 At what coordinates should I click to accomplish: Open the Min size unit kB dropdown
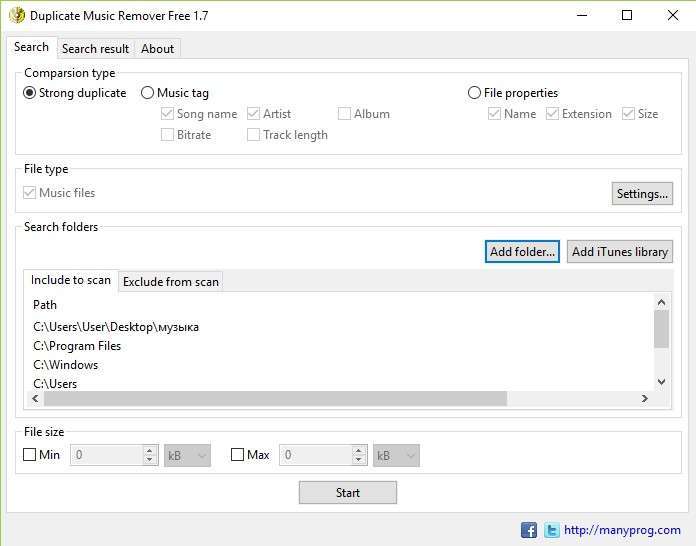[187, 455]
